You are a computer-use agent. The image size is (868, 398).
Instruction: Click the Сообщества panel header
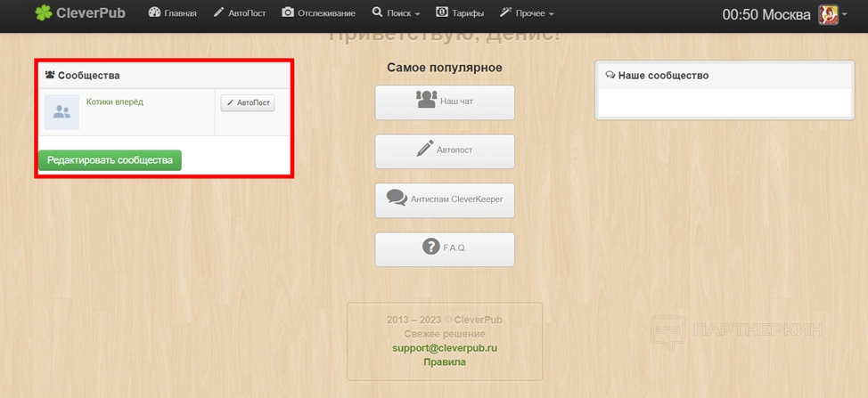[x=164, y=75]
